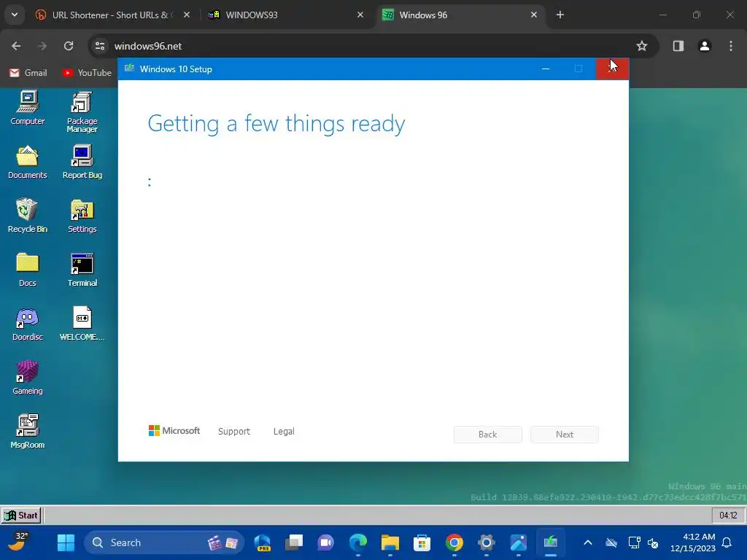Close the Windows 96 tab
This screenshot has height=560, width=747.
click(x=534, y=15)
